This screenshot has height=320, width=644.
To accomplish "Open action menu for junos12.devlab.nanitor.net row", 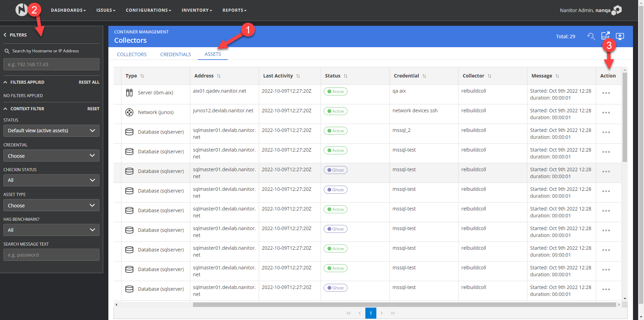I will 606,113.
